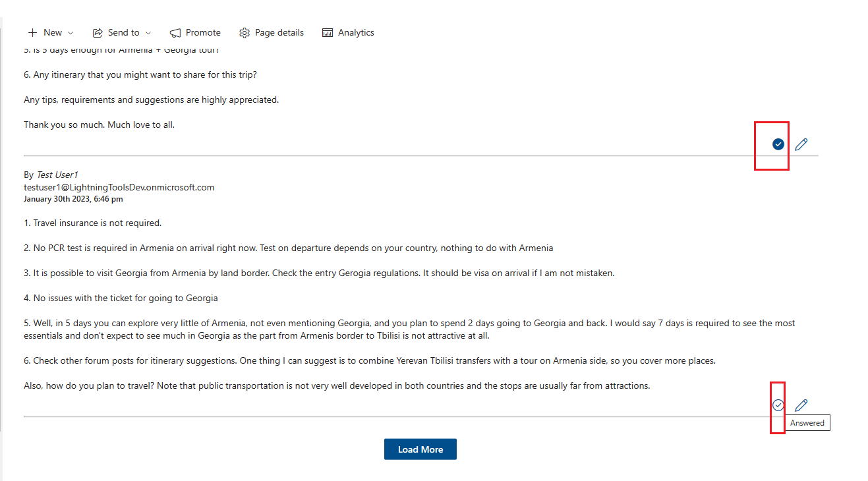Click the Promote megaphone icon

pyautogui.click(x=175, y=33)
